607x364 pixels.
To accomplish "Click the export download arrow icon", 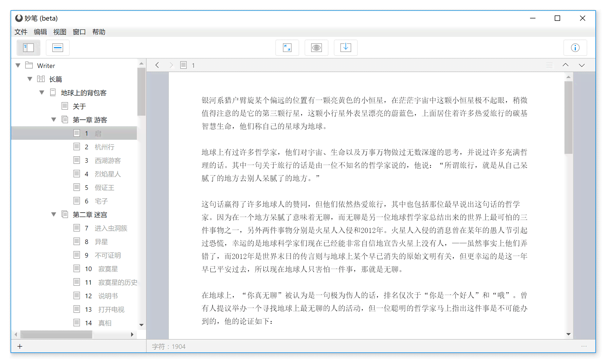I will (x=346, y=48).
